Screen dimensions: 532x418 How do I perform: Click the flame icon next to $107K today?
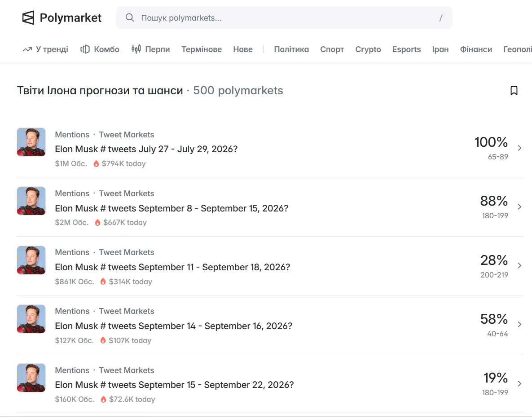click(x=103, y=340)
